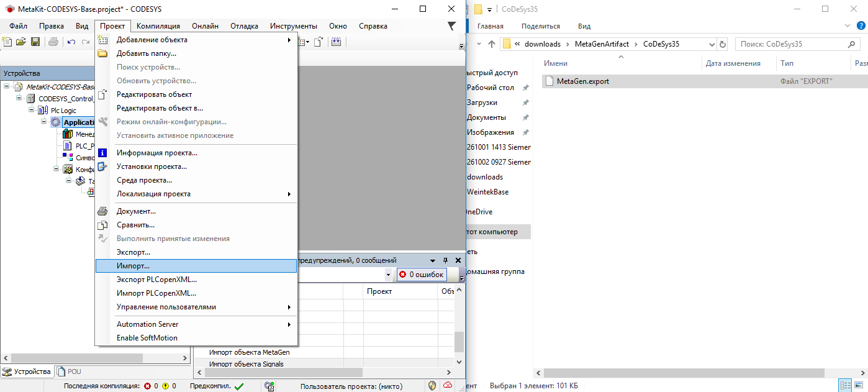This screenshot has height=392, width=868.
Task: Expand the Explorer address history dropdown
Action: click(712, 44)
